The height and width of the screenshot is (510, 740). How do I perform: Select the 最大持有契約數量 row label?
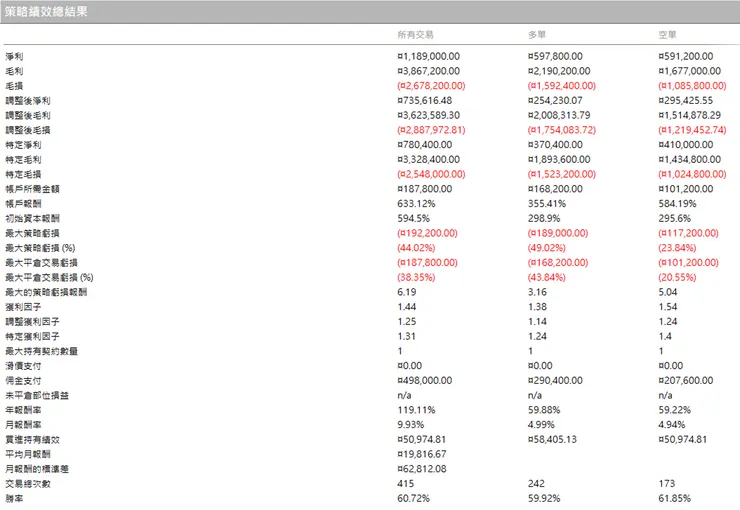(x=42, y=351)
